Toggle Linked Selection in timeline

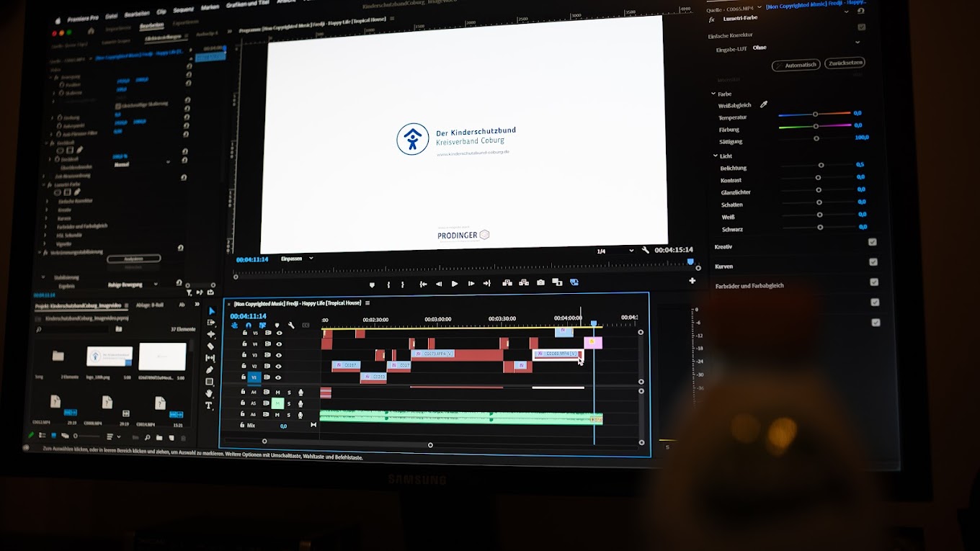click(x=262, y=326)
